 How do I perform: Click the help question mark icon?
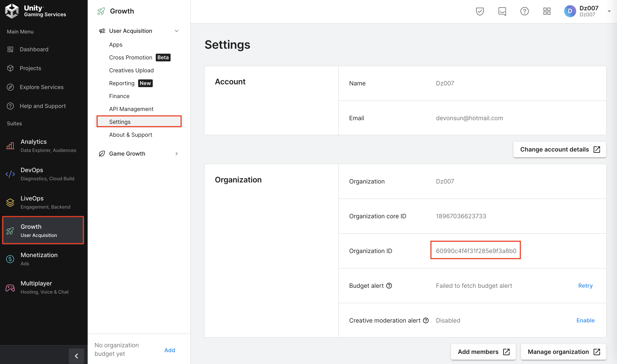[x=524, y=11]
